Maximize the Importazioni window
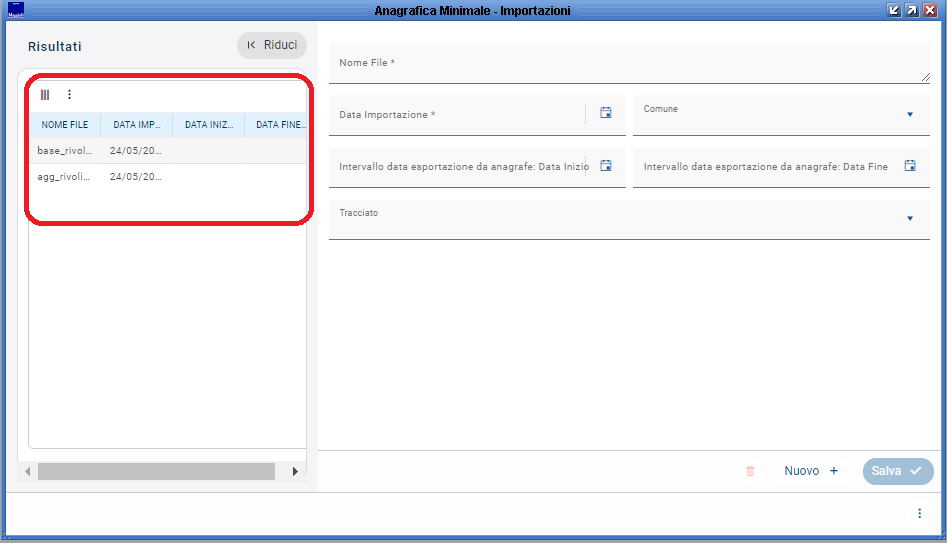Image resolution: width=947 pixels, height=543 pixels. click(x=912, y=10)
